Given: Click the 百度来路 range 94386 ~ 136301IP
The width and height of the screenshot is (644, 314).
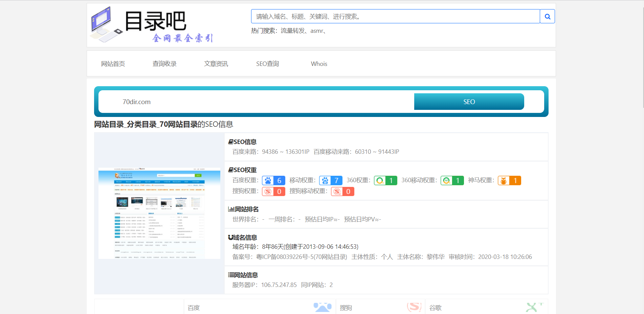Looking at the screenshot, I should click(286, 152).
